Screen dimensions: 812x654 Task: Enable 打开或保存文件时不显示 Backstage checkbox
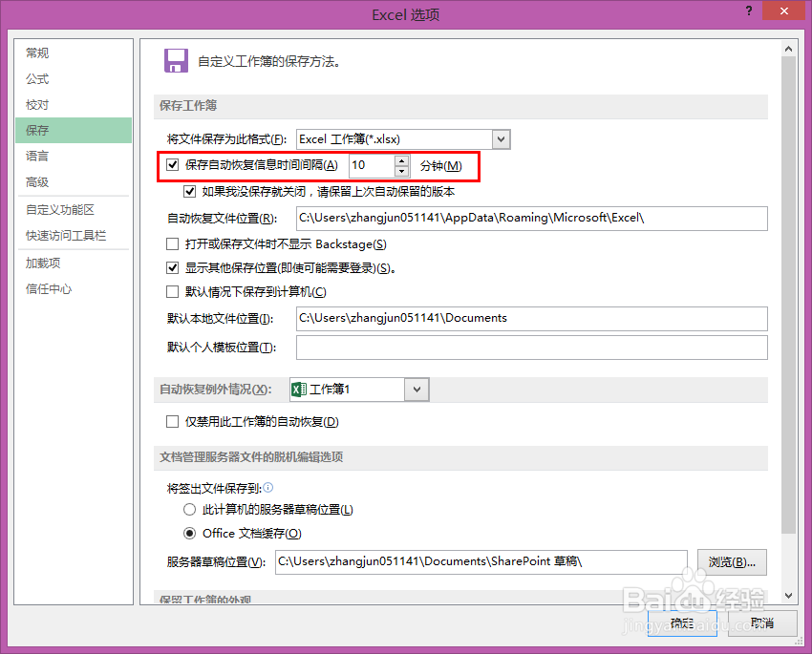[x=173, y=243]
